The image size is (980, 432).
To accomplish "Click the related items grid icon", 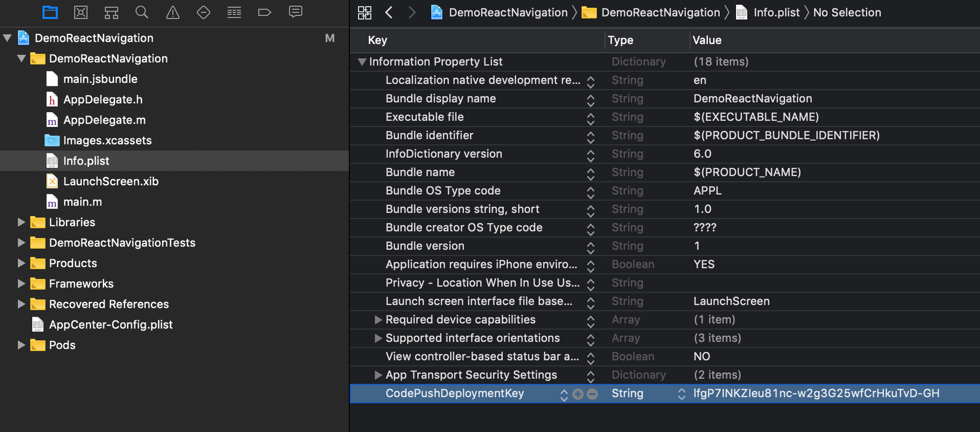I will tap(365, 12).
